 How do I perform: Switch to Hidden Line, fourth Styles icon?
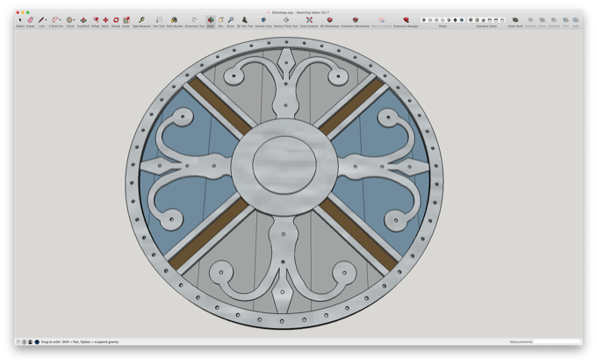tap(442, 20)
